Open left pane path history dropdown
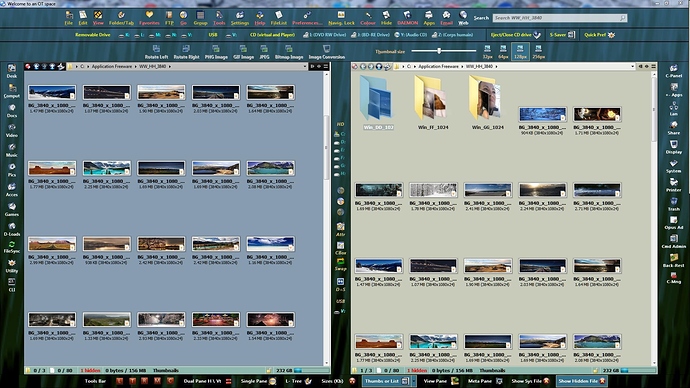This screenshot has width=690, height=388. pyautogui.click(x=305, y=66)
